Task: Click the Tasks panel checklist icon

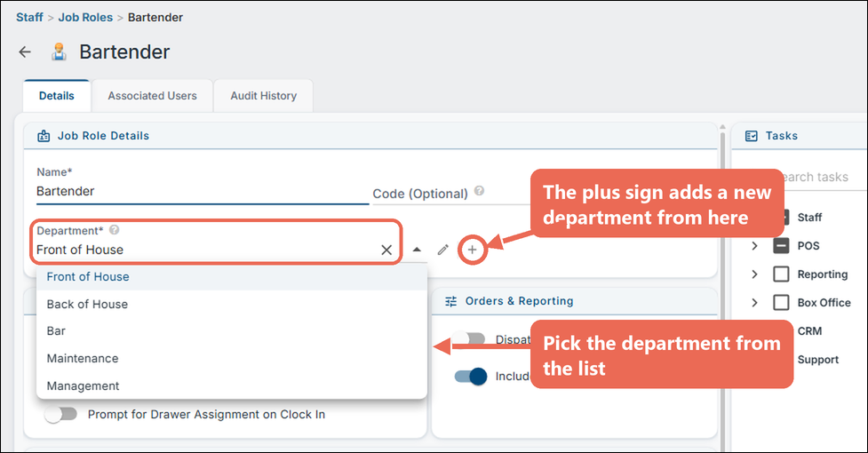Action: [x=752, y=136]
